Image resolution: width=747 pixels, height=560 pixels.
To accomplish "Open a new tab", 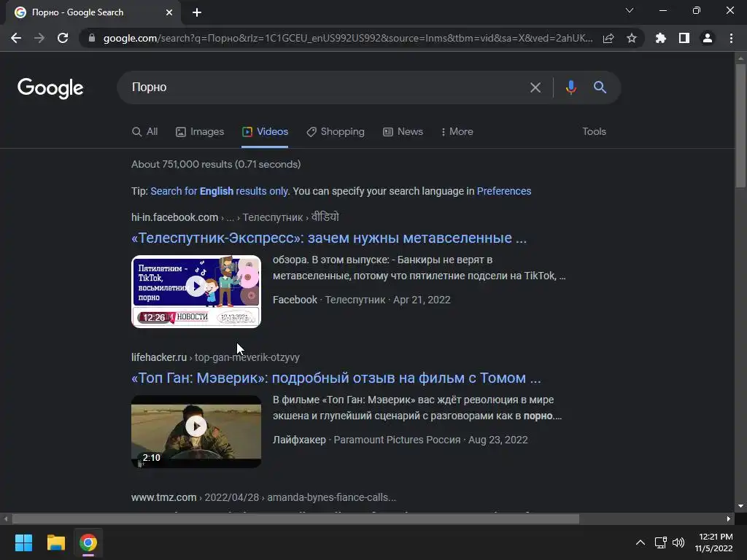I will tap(197, 12).
